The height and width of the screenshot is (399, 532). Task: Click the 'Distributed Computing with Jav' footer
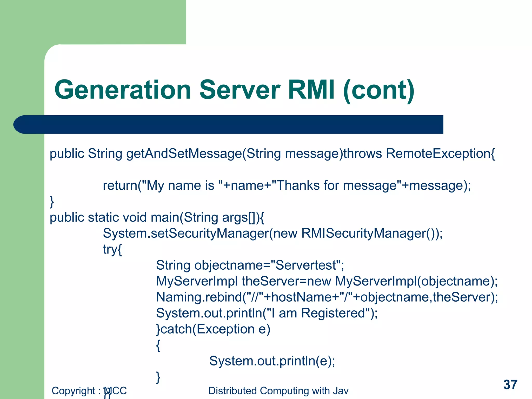tap(278, 391)
